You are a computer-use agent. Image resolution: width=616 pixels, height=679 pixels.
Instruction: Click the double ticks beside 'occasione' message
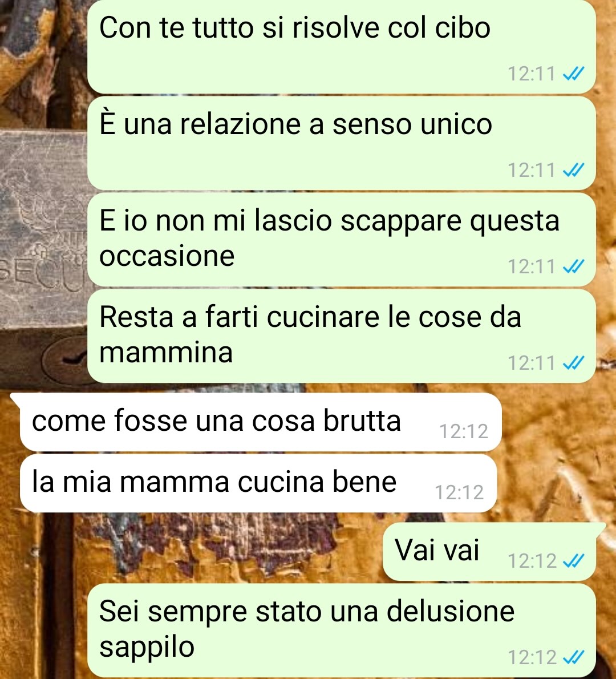(x=574, y=267)
